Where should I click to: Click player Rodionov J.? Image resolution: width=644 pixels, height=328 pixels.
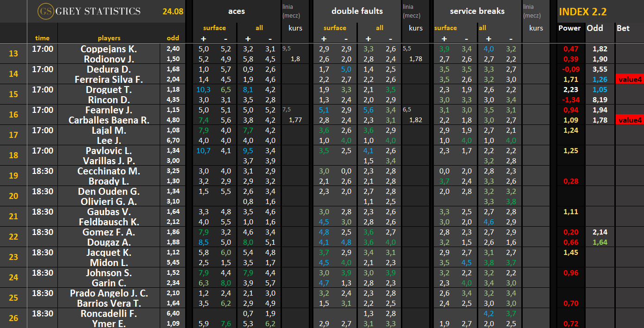[109, 59]
